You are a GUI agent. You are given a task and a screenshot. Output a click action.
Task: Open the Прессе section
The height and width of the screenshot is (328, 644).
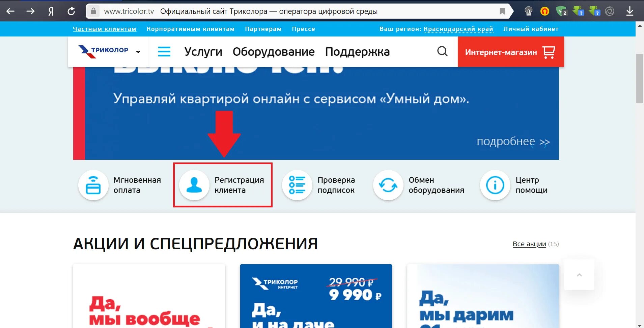303,29
